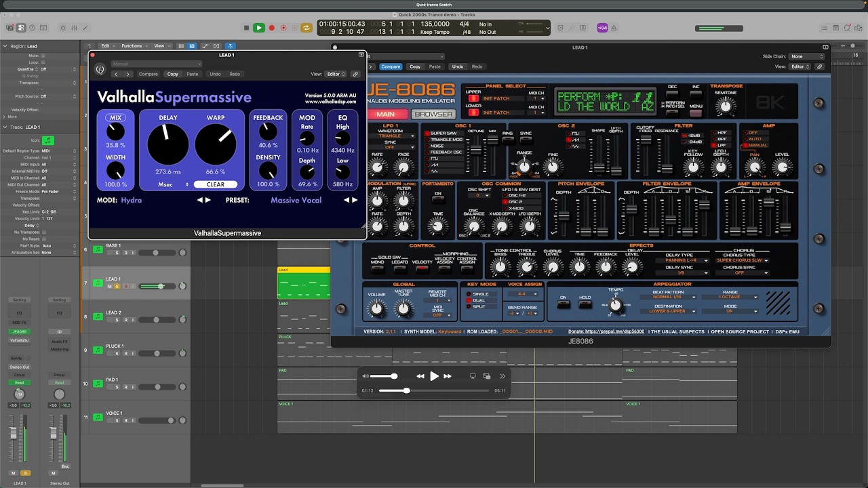Viewport: 868px width, 488px height.
Task: Toggle the Mute checkbox in the Region inspector
Action: point(43,55)
